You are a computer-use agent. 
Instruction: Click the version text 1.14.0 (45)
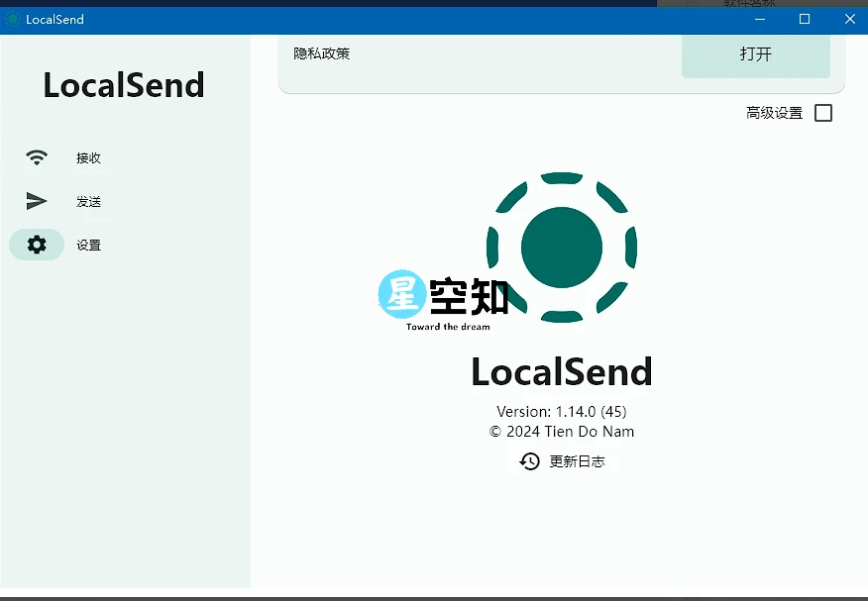(x=562, y=411)
